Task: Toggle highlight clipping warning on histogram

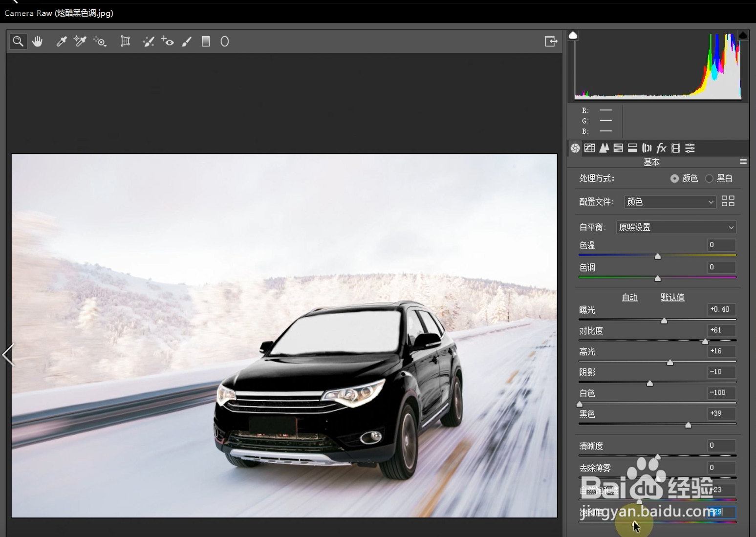Action: (x=743, y=35)
